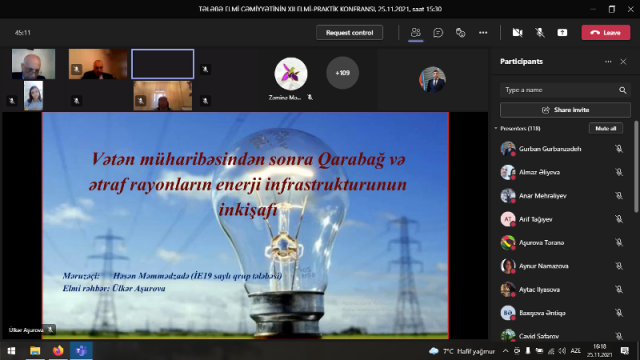This screenshot has height=360, width=640.
Task: Turn on the camera
Action: point(517,33)
